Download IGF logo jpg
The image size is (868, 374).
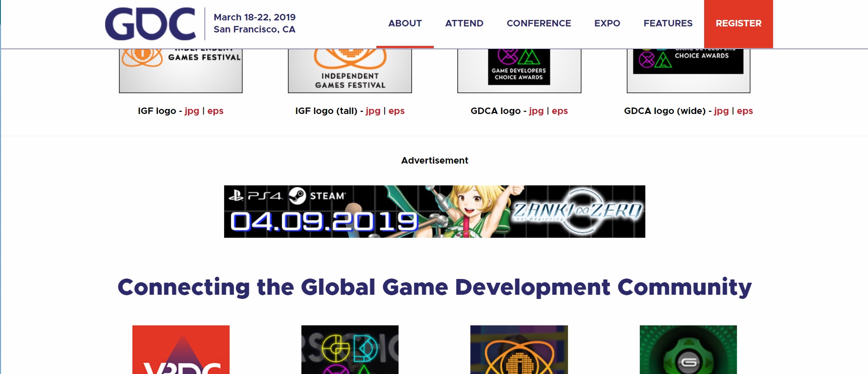click(192, 111)
